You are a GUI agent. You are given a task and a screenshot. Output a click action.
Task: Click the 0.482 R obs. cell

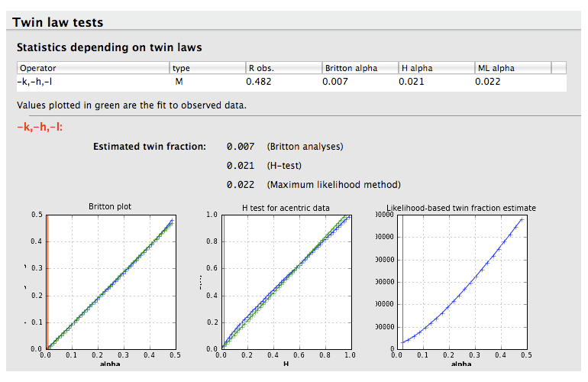[x=259, y=82]
